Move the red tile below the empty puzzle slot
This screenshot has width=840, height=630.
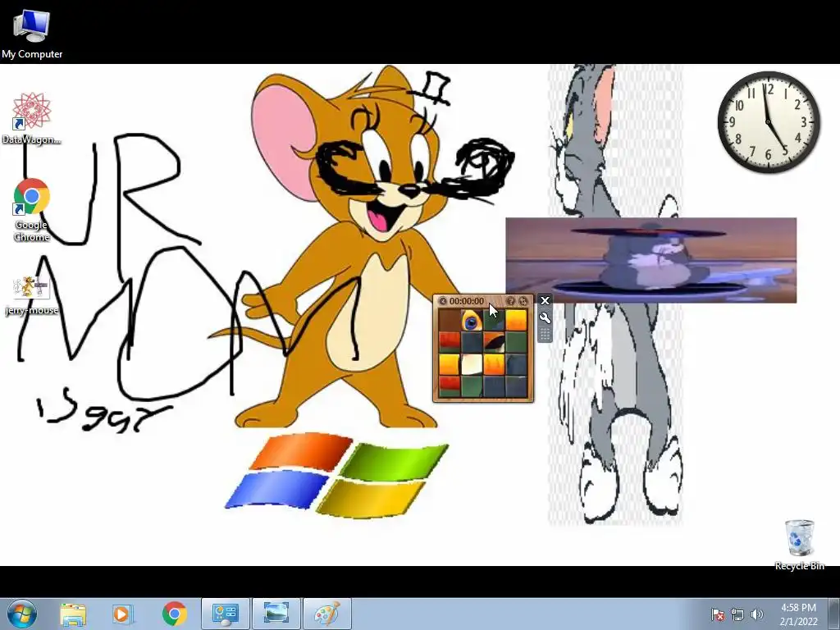coord(450,342)
